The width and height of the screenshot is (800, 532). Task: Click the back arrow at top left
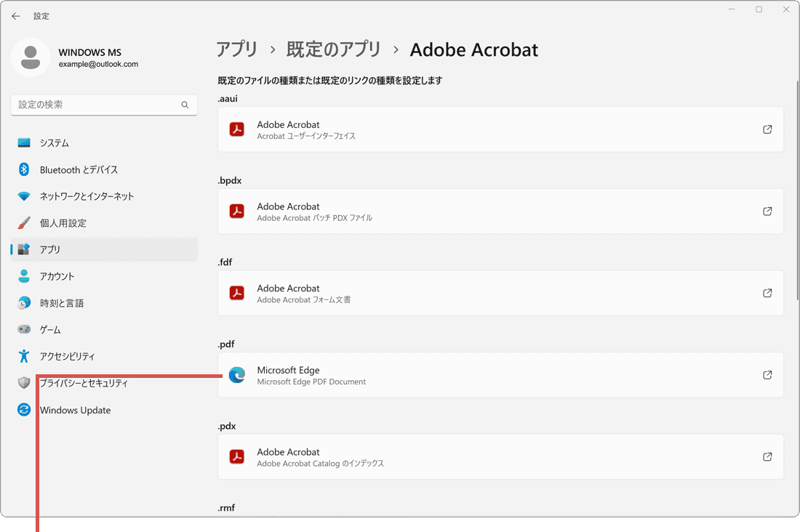15,15
